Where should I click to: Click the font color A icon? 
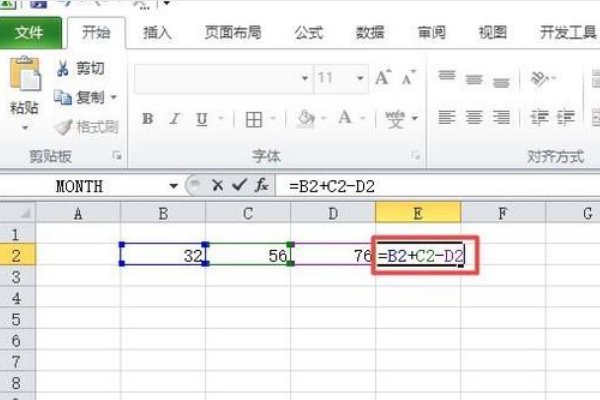pyautogui.click(x=345, y=118)
